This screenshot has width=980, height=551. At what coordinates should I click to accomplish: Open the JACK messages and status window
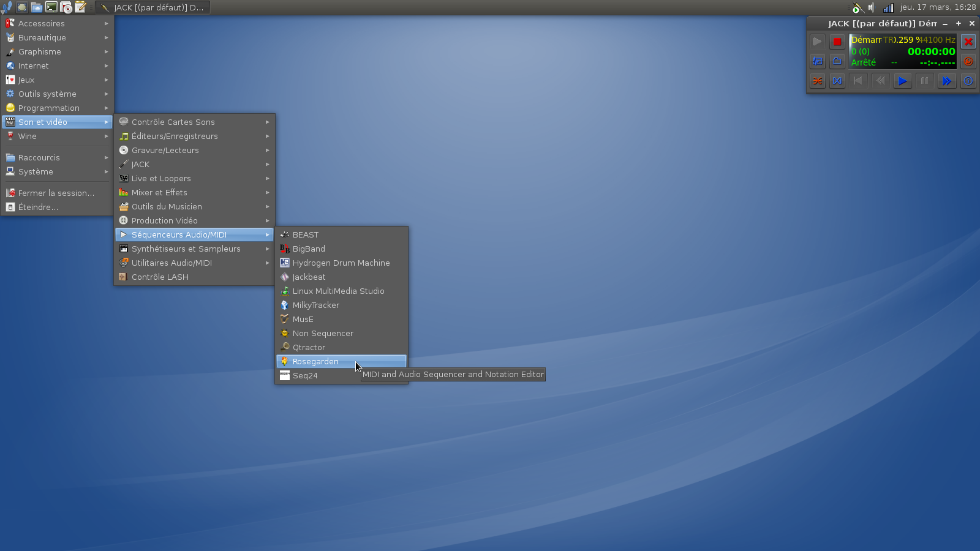(x=818, y=61)
